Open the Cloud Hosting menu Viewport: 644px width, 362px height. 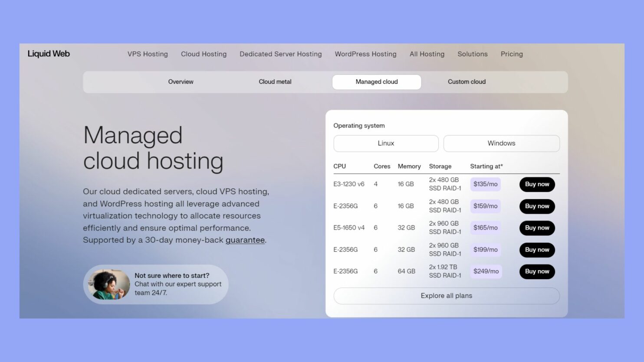tap(204, 54)
